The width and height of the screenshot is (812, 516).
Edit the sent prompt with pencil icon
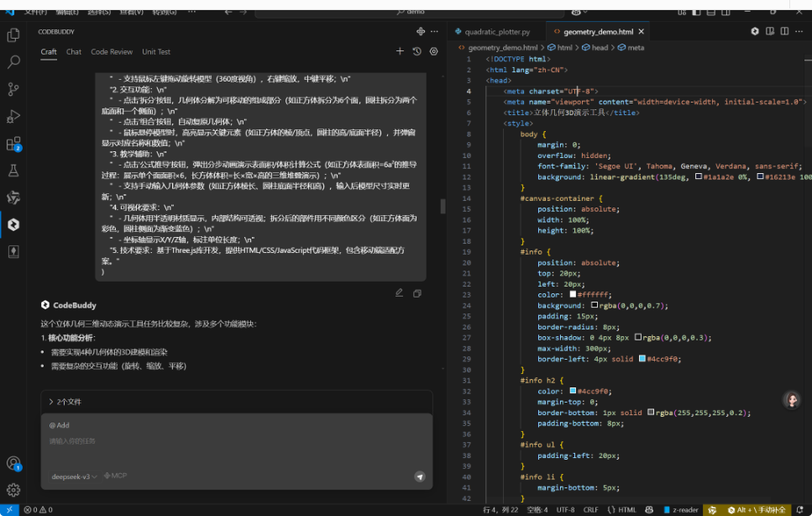point(399,293)
